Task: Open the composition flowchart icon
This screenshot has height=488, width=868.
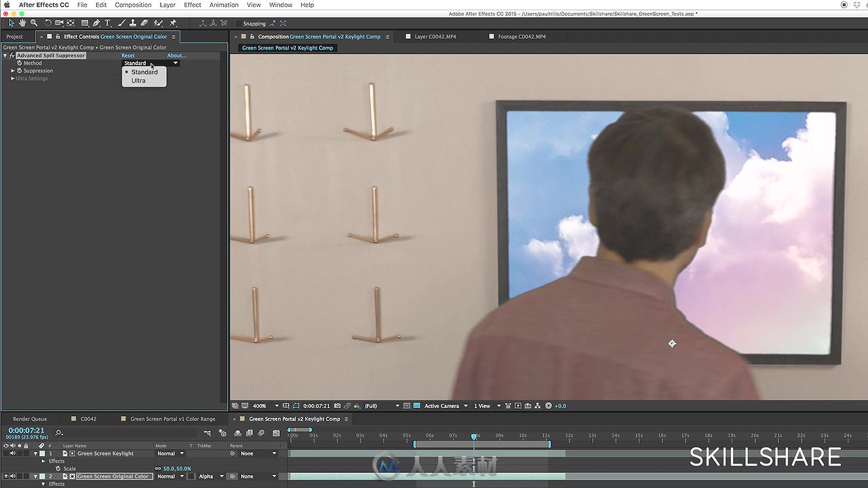Action: pos(538,406)
